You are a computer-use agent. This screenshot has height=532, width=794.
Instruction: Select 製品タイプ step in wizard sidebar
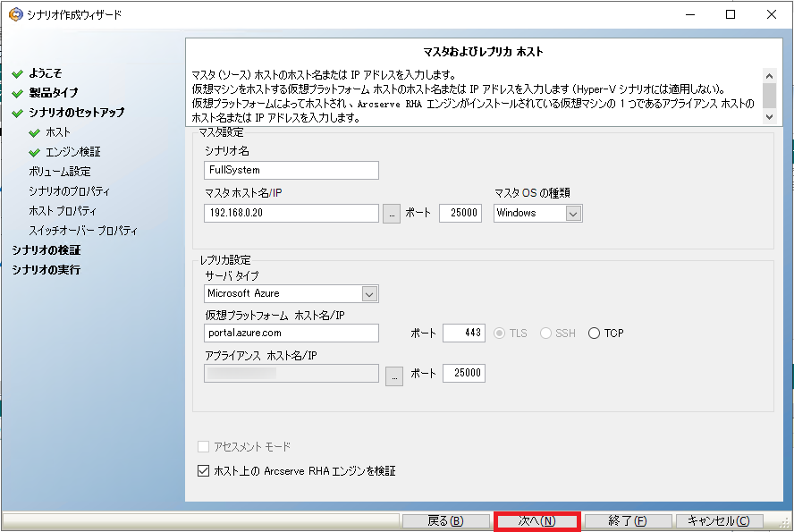point(54,93)
